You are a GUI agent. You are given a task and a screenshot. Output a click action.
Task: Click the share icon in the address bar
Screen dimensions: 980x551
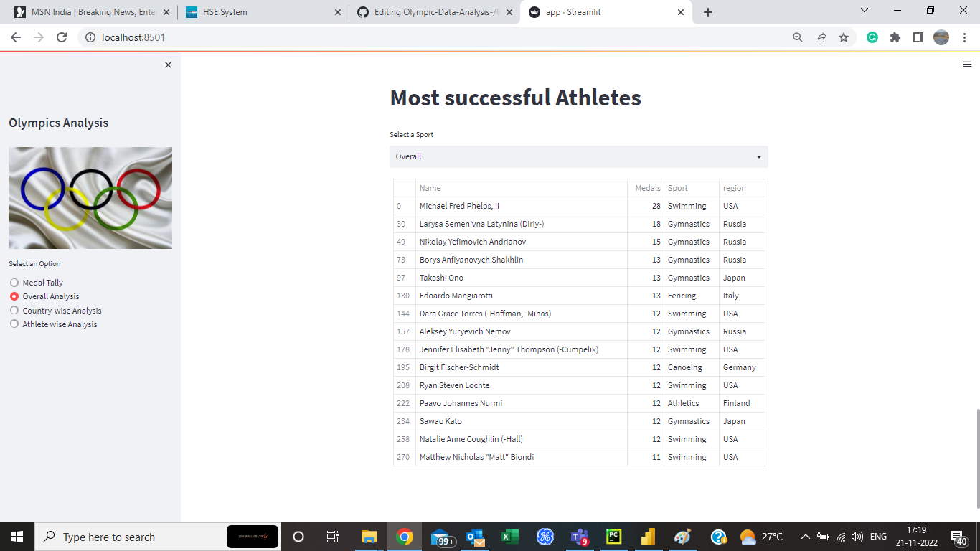pos(820,37)
